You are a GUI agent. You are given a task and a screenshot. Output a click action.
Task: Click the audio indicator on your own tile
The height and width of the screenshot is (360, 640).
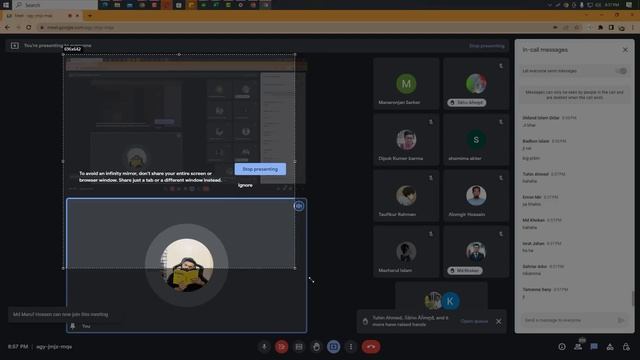[299, 206]
